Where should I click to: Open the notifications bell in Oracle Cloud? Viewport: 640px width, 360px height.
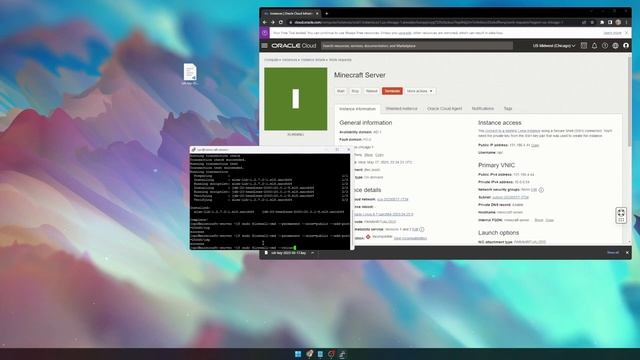coord(594,46)
